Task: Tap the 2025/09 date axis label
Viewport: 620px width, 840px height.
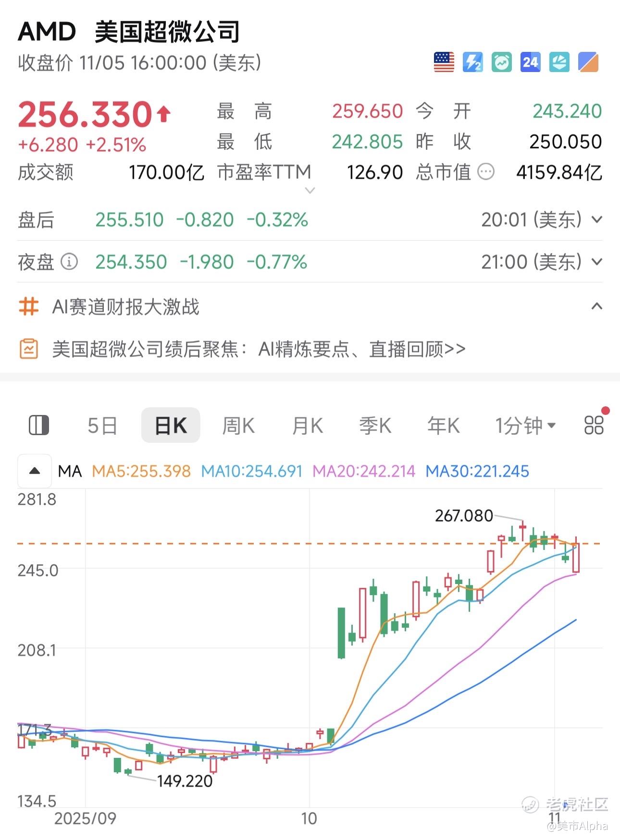Action: (x=85, y=818)
